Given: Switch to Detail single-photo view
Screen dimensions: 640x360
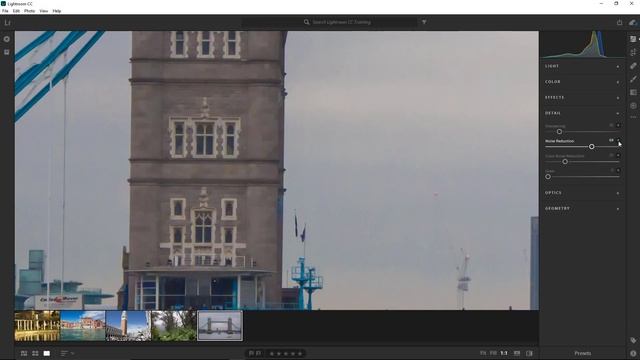Looking at the screenshot, I should (47, 353).
